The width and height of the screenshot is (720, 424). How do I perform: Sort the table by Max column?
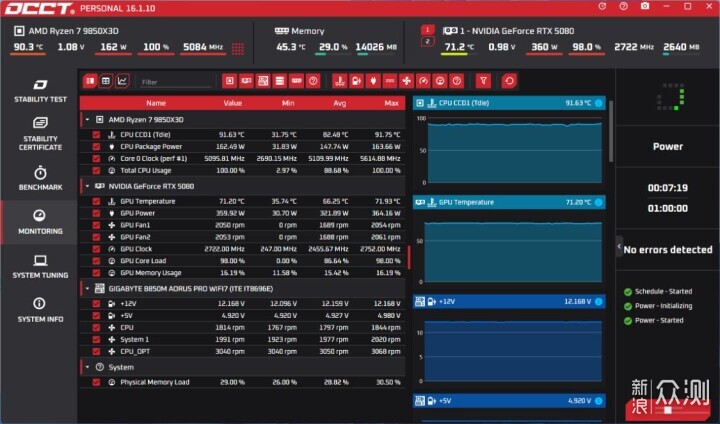pyautogui.click(x=391, y=103)
